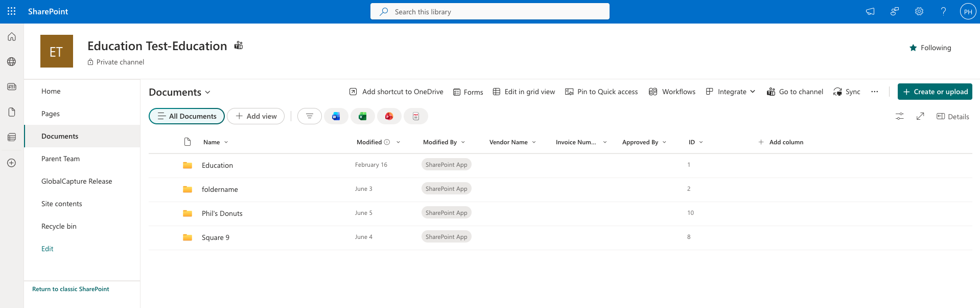Viewport: 980px width, 308px height.
Task: Open the Vendor Name column dropdown
Action: [x=534, y=142]
